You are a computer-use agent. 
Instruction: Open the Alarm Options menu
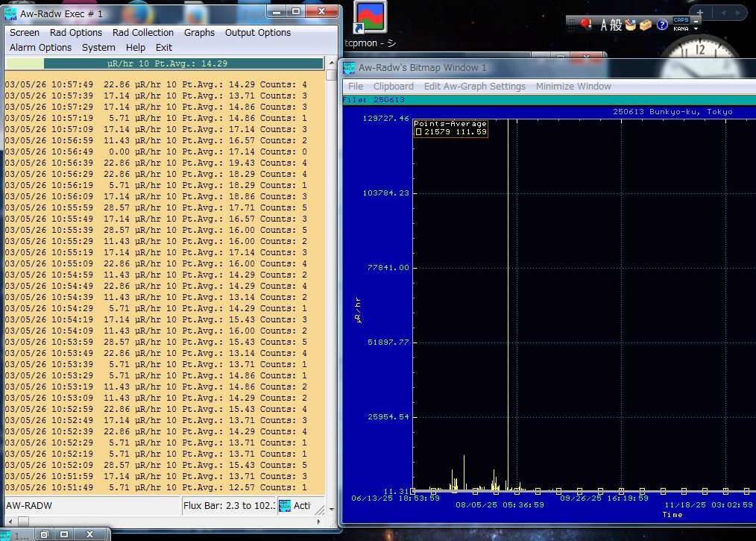(x=40, y=48)
